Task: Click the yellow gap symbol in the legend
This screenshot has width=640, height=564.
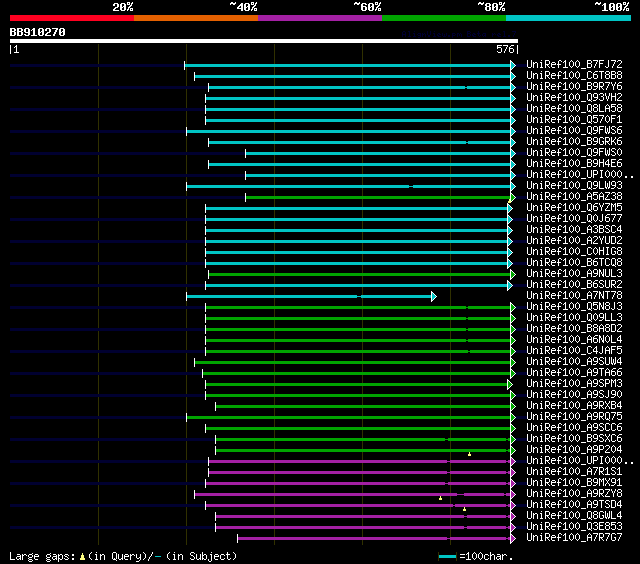Action: (82, 556)
